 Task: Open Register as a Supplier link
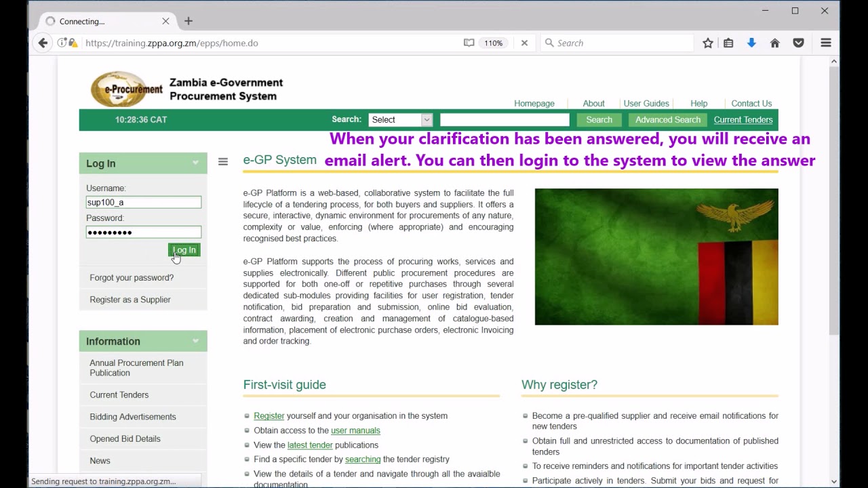coord(130,300)
